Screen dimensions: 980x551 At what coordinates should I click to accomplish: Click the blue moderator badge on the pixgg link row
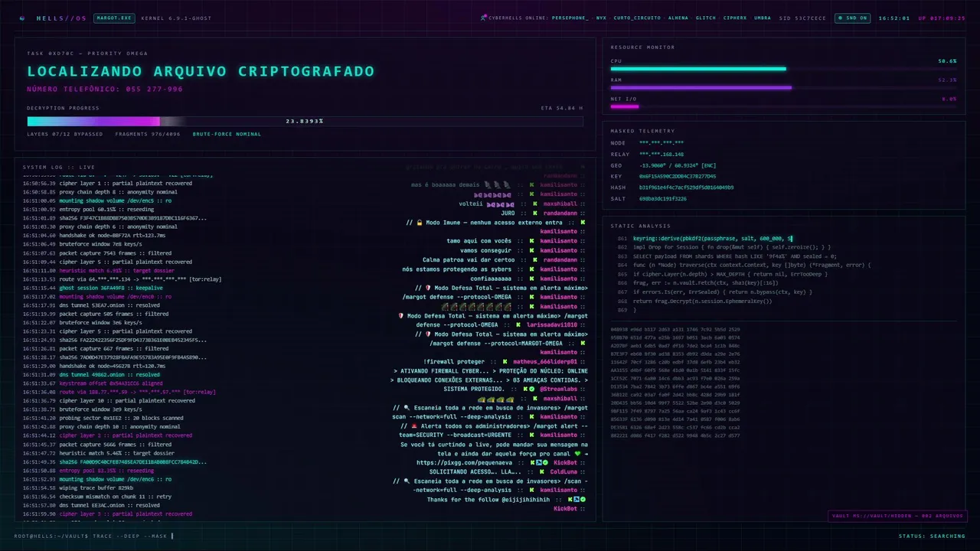tap(538, 463)
